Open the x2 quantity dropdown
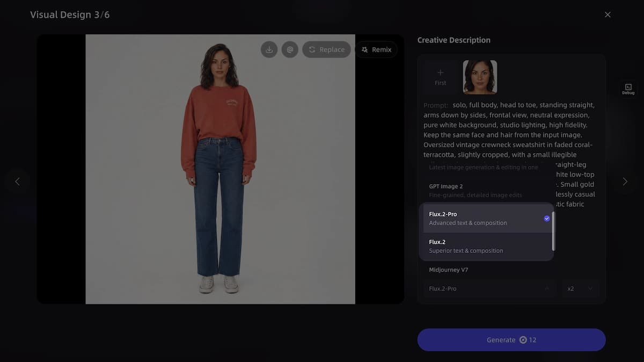The height and width of the screenshot is (362, 644). click(x=581, y=288)
